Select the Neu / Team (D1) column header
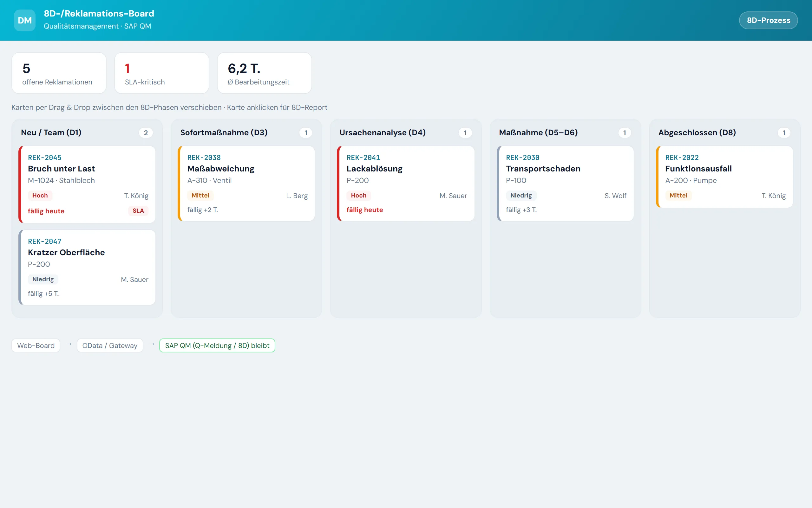 (51, 132)
